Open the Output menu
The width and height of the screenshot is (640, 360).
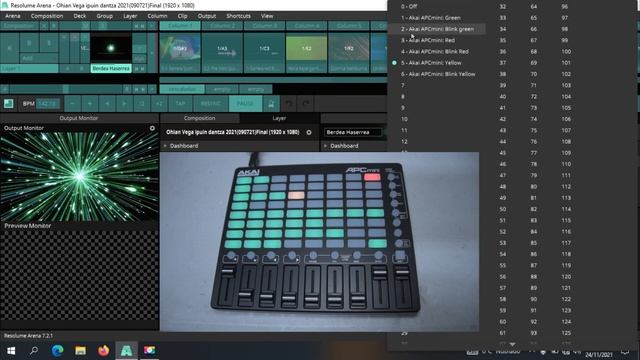207,16
